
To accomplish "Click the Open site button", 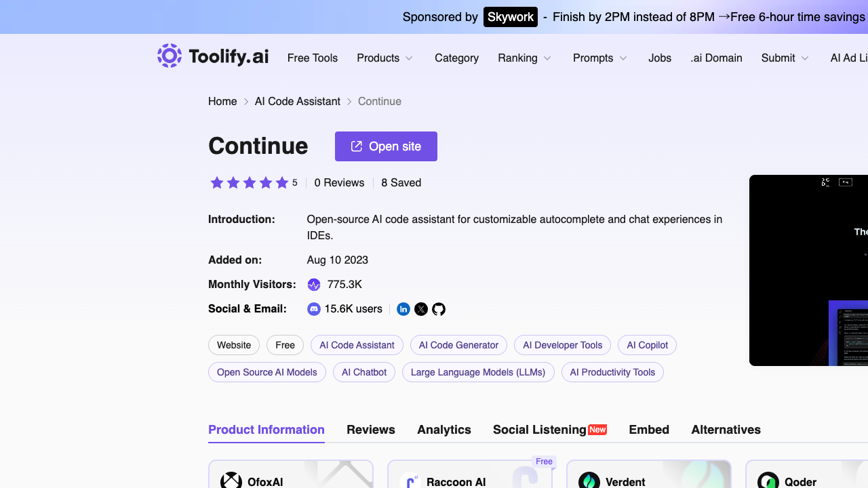I will click(x=386, y=146).
